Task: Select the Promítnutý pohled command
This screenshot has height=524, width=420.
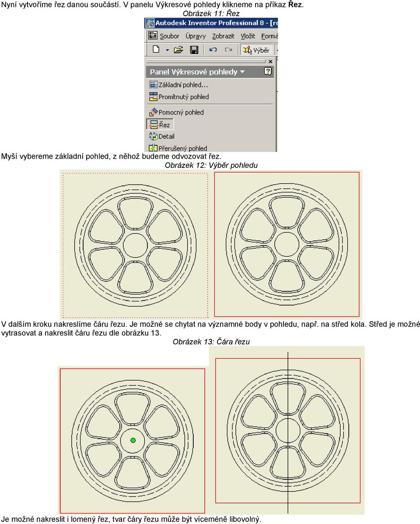Action: pos(179,97)
